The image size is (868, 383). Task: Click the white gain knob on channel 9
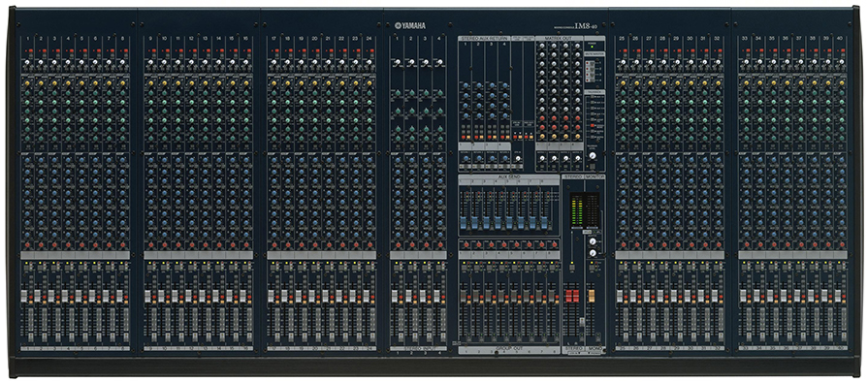tap(150, 62)
